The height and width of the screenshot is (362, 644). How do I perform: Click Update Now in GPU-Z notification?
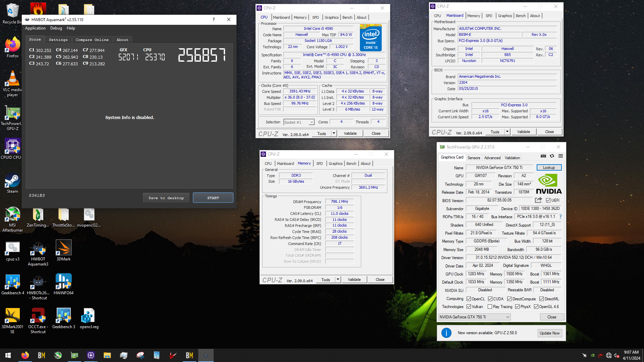click(549, 333)
